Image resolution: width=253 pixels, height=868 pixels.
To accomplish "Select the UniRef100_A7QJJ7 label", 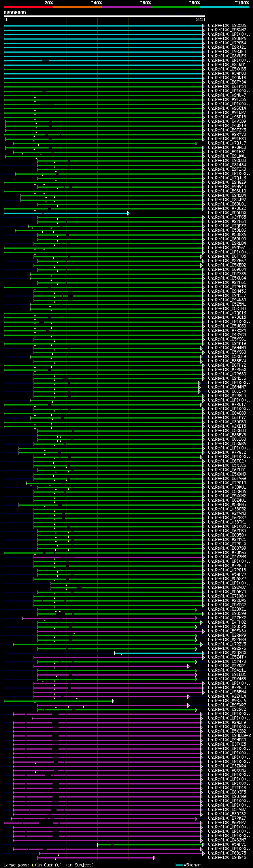I will pyautogui.click(x=227, y=143).
